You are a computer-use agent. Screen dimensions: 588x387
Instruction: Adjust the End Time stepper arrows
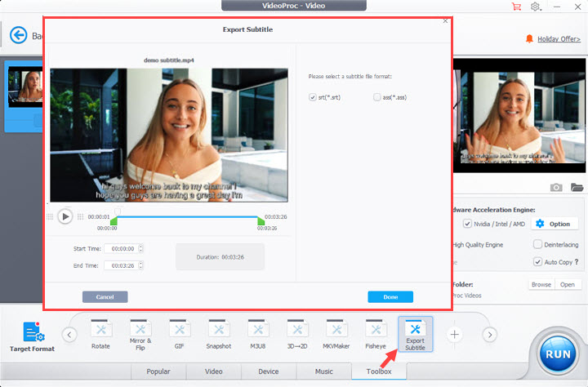140,265
